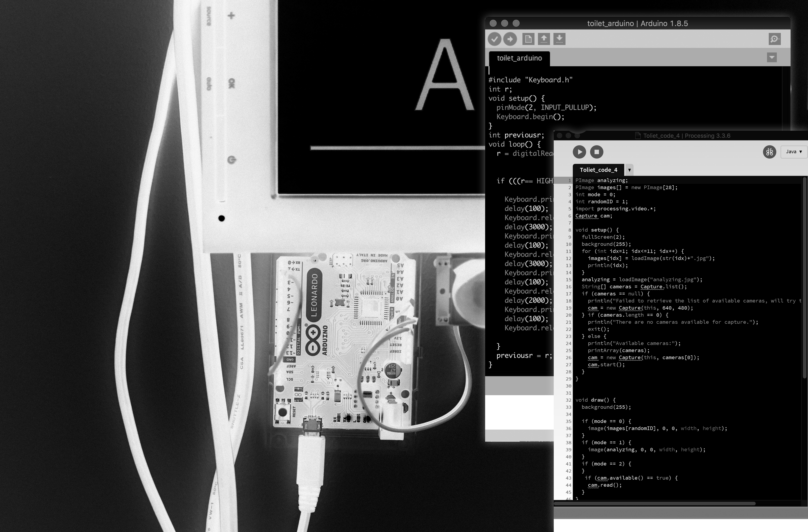Open the Arduino Serial Monitor
The height and width of the screenshot is (532, 808).
[x=775, y=39]
